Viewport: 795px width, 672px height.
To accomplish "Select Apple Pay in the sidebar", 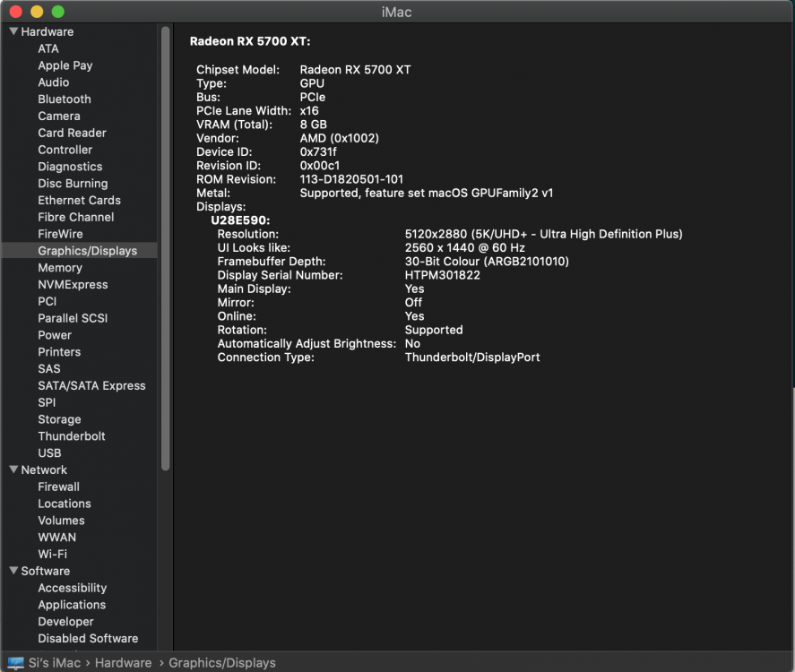I will point(65,65).
